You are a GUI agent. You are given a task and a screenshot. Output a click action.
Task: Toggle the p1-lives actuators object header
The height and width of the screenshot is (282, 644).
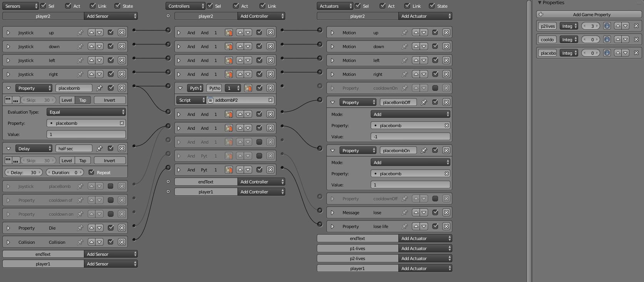pyautogui.click(x=358, y=248)
